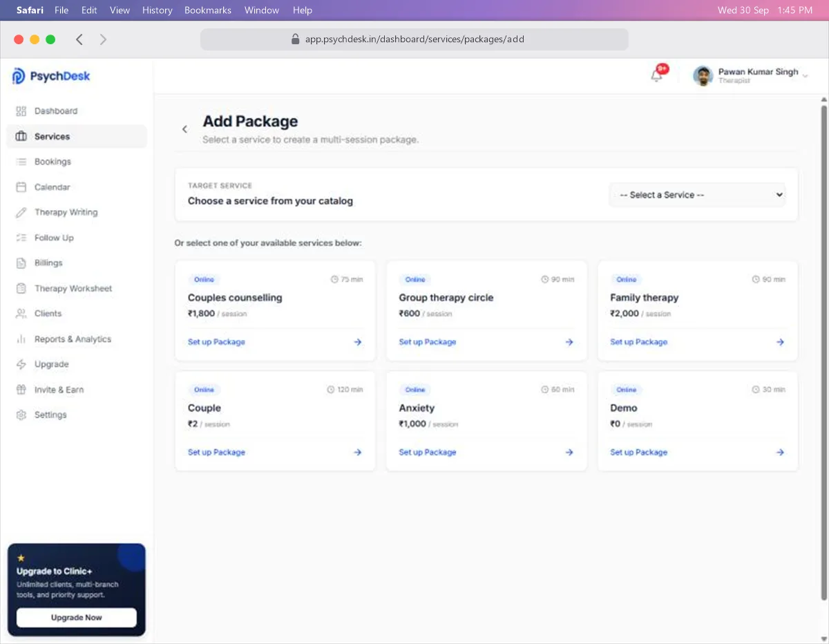Click the Clients people icon
Image resolution: width=829 pixels, height=644 pixels.
(x=21, y=314)
